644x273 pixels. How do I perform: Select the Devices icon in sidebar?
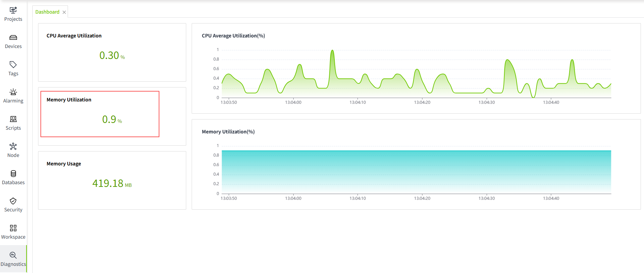(x=13, y=38)
